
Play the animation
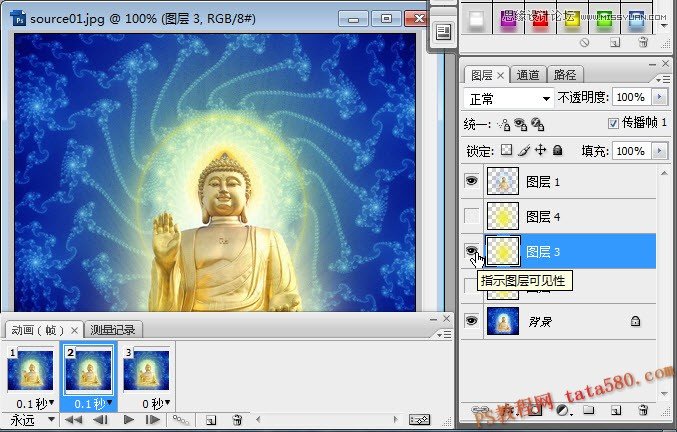128,419
